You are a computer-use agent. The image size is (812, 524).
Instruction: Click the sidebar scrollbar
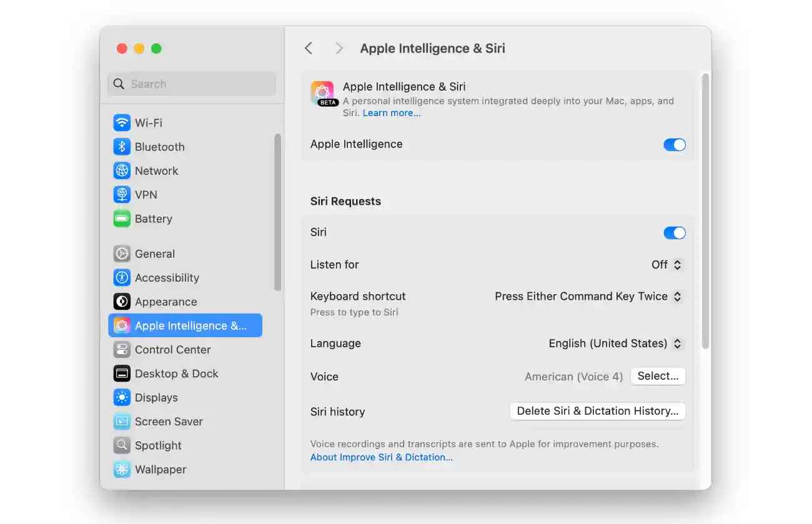(x=277, y=212)
